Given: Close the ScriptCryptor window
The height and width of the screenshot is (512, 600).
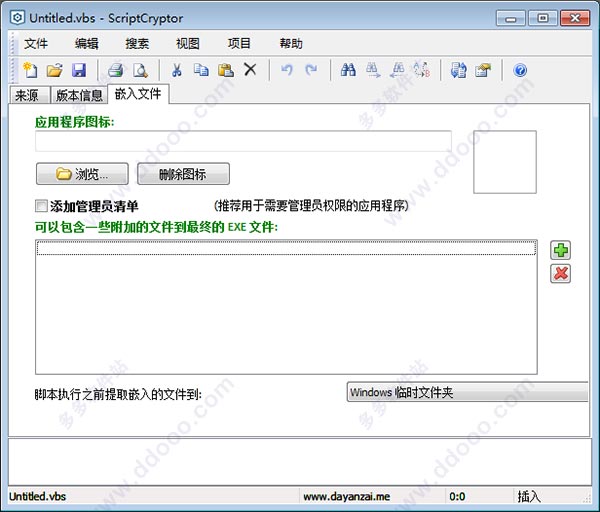Looking at the screenshot, I should click(x=575, y=18).
